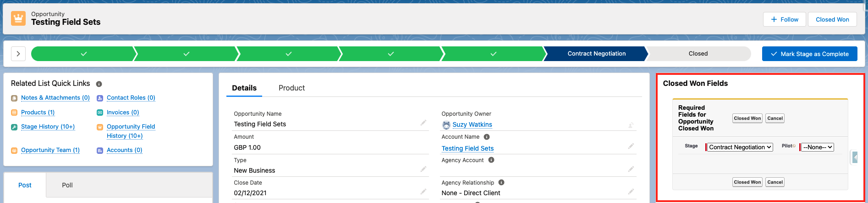Select the Contract Negotiation stage in path
The width and height of the screenshot is (868, 203).
(596, 54)
